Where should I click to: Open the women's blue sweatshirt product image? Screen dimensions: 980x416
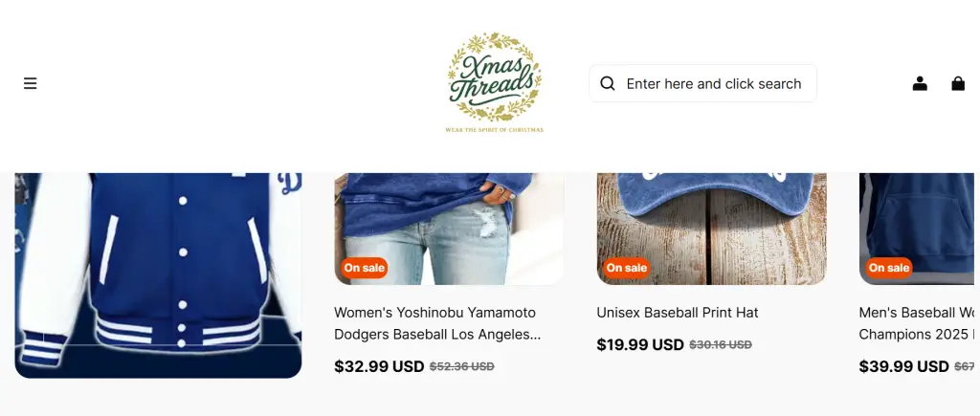449,229
